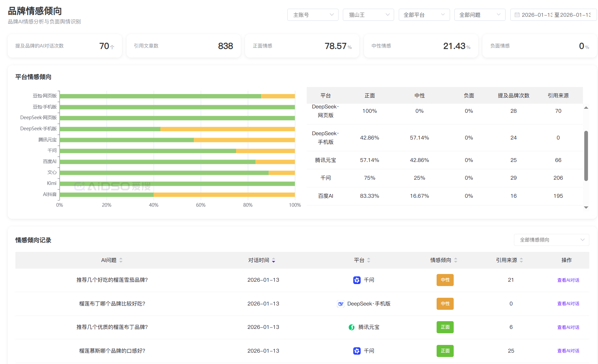Open the 猫山王 brand dropdown
Image resolution: width=598 pixels, height=364 pixels.
tap(368, 15)
